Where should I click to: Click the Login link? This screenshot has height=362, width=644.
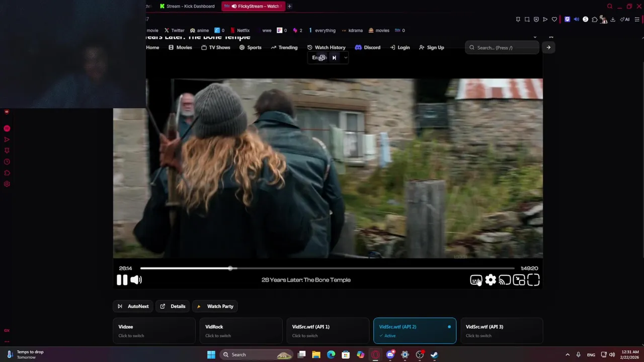399,48
